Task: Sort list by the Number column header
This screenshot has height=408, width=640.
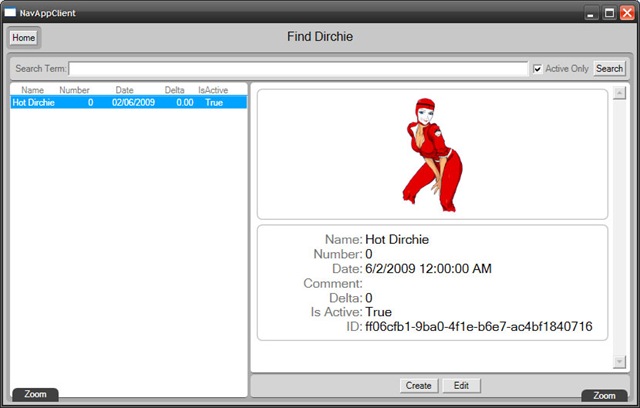Action: (x=74, y=90)
